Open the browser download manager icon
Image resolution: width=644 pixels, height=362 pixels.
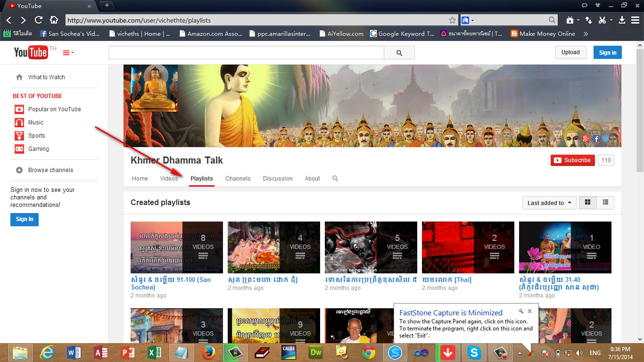pyautogui.click(x=622, y=20)
